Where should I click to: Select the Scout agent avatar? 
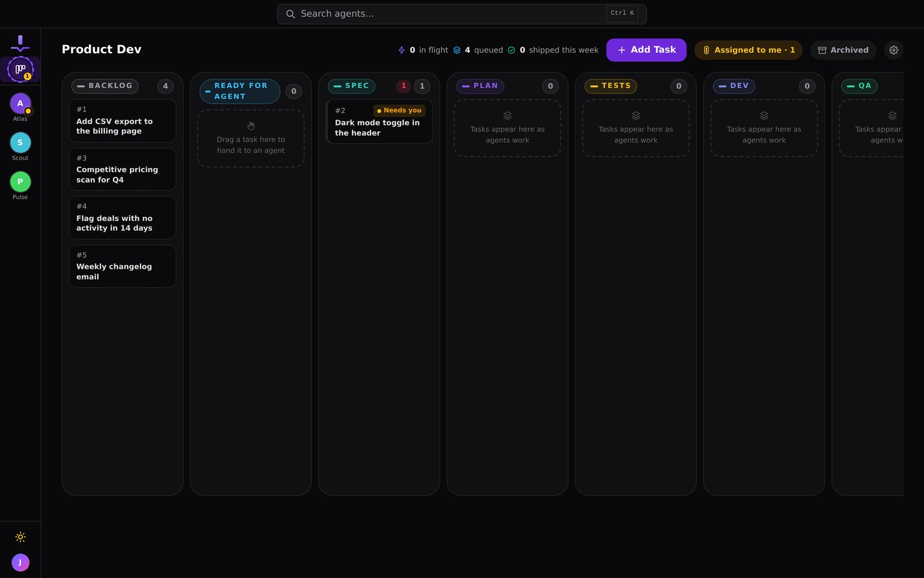click(20, 143)
